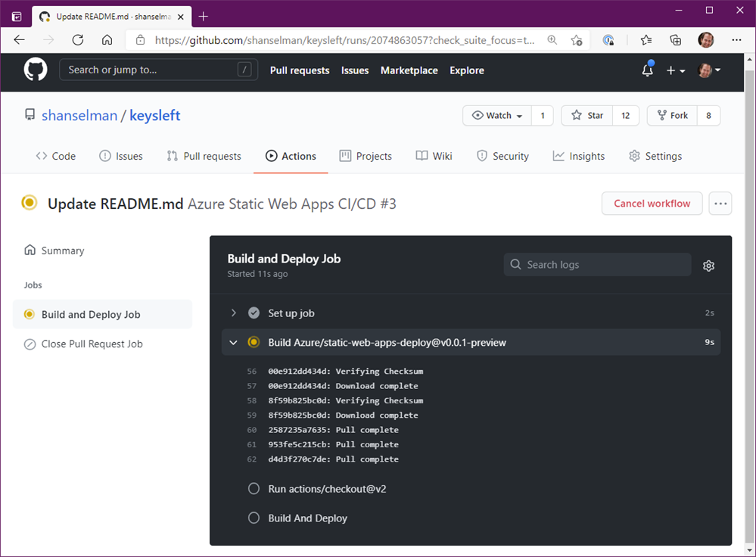The image size is (756, 557).
Task: Click the zoom magnifier in address bar
Action: [x=552, y=40]
